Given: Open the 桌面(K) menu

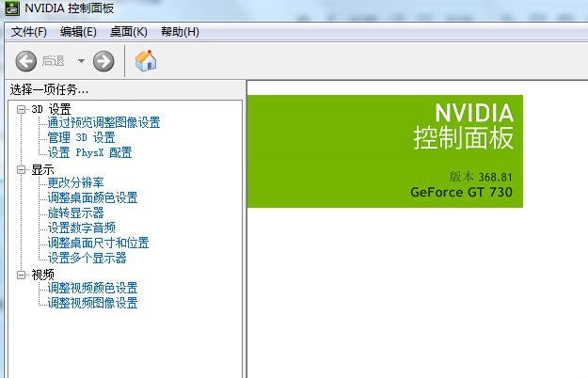Looking at the screenshot, I should point(129,32).
